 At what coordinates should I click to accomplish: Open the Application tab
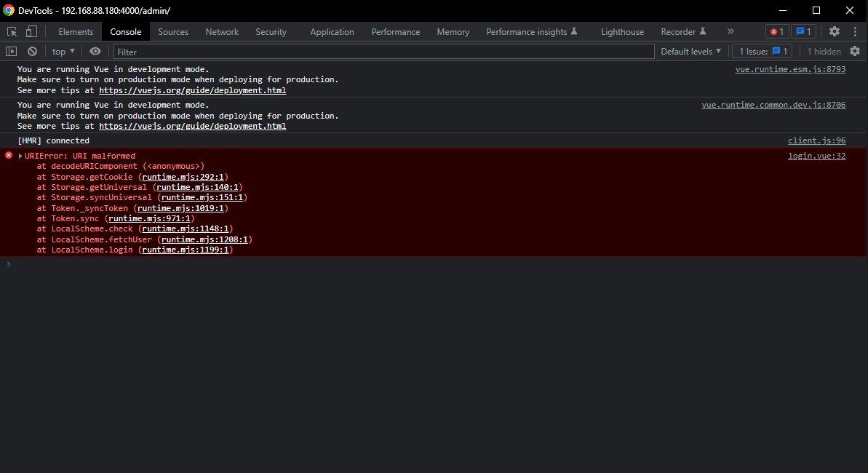[x=332, y=31]
